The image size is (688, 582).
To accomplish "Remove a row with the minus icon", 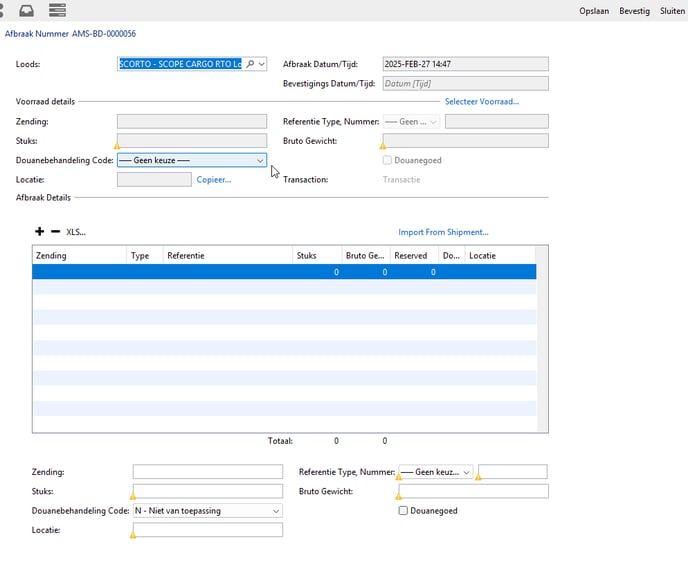I will (55, 231).
